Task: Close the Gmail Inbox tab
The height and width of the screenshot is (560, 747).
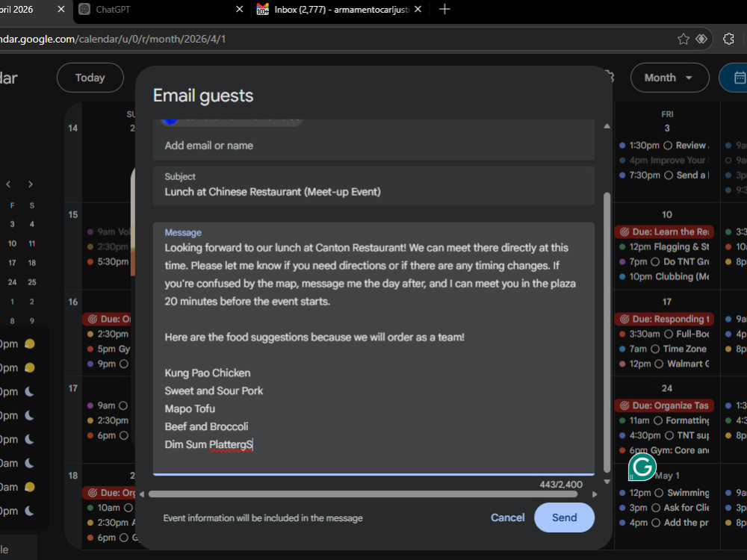Action: (418, 10)
